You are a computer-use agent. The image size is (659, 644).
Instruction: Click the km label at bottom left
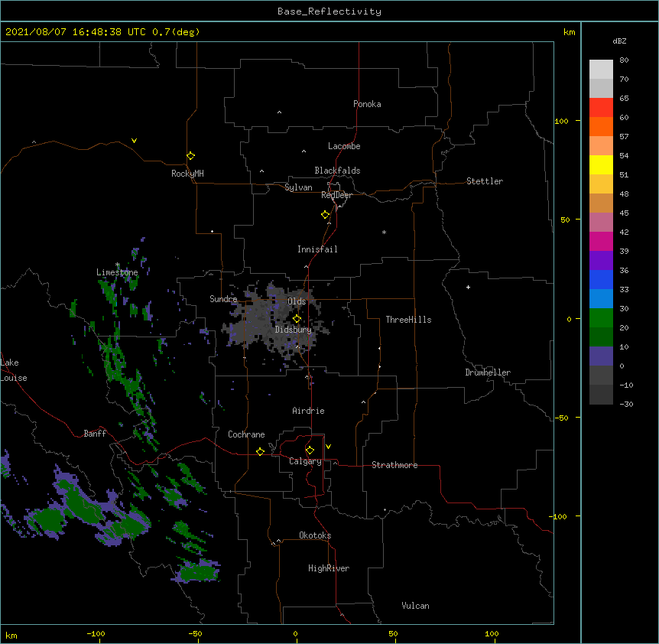tap(11, 635)
